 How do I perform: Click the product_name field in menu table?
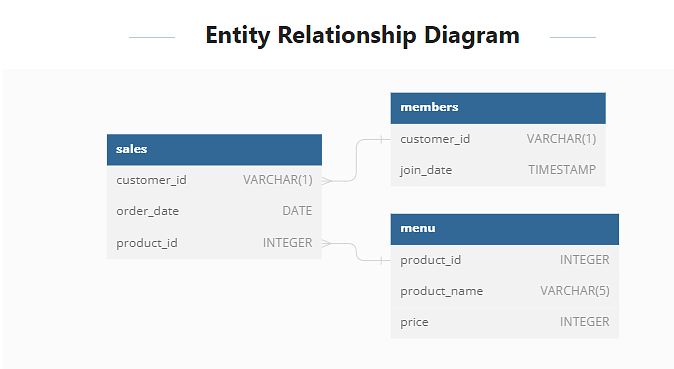click(x=505, y=291)
